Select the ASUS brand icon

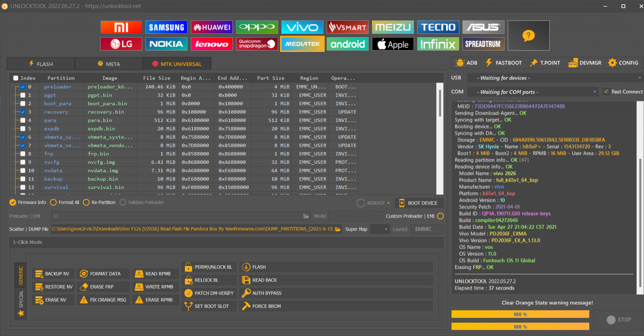pyautogui.click(x=483, y=27)
